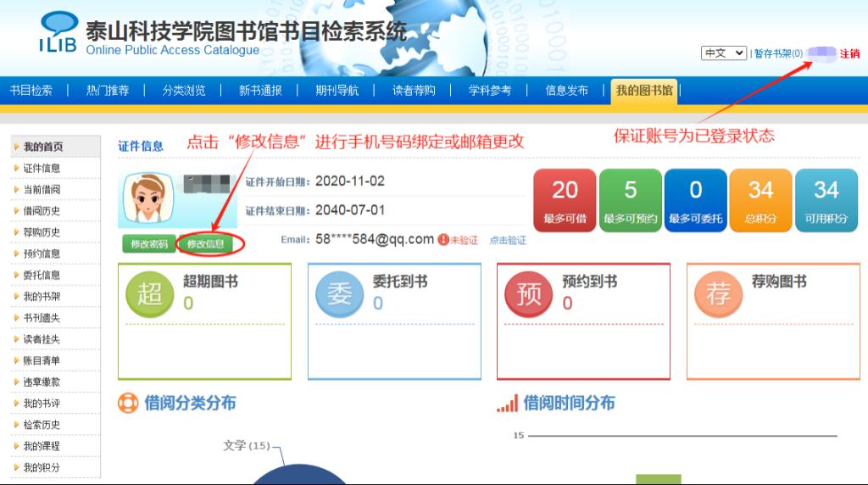Click the blue 委 circle icon
Screen dimensions: 868x485
[x=339, y=293]
